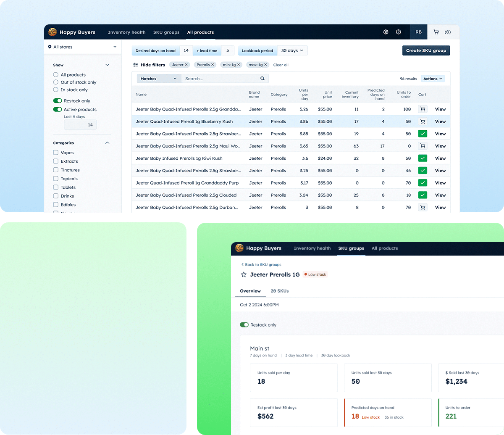Edit Last # days field
This screenshot has height=435, width=504.
[x=80, y=125]
